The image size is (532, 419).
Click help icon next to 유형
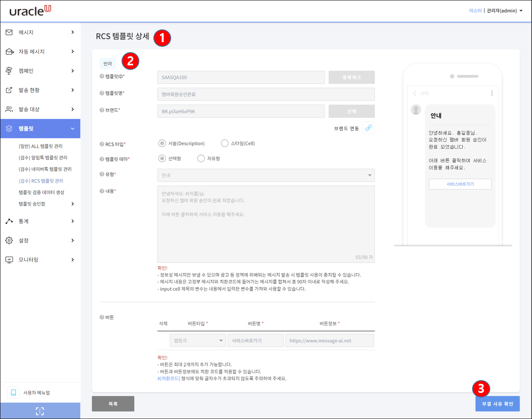point(102,174)
